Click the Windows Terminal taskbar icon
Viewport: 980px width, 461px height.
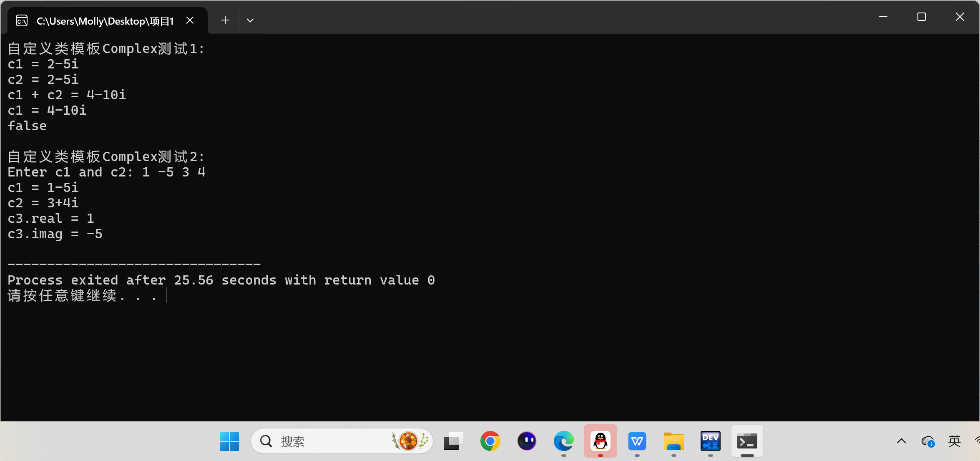pos(747,441)
